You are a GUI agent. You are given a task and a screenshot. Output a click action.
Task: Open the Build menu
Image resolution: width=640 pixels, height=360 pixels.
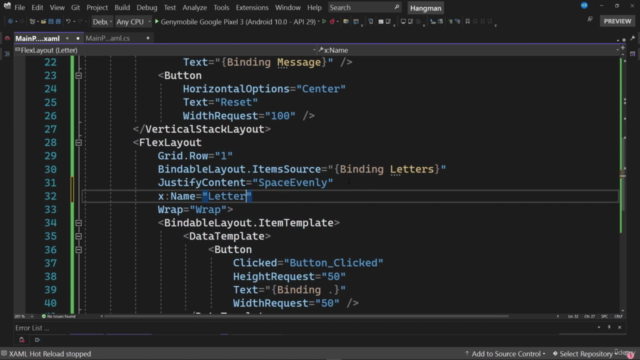tap(122, 7)
